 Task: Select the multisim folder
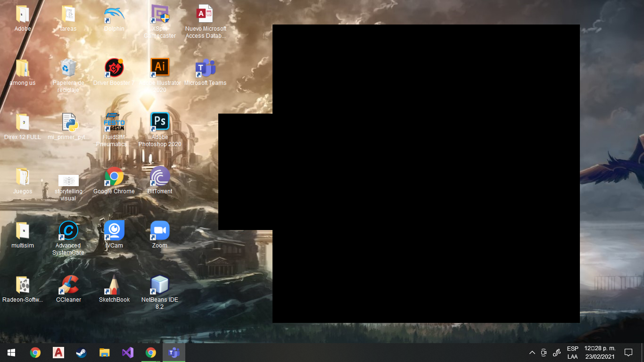click(23, 236)
